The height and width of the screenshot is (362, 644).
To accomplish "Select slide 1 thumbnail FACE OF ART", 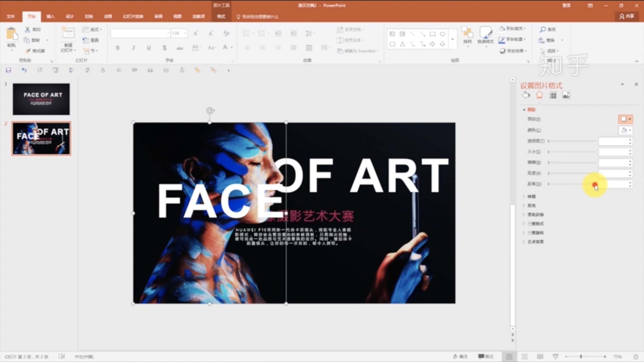I will point(41,99).
